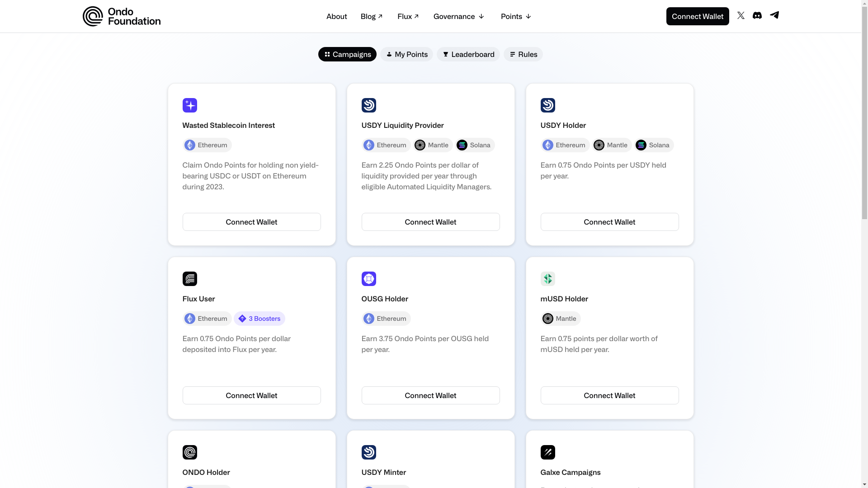Click 'Claim Ondo Points for holding' description
This screenshot has width=868, height=488.
(250, 176)
